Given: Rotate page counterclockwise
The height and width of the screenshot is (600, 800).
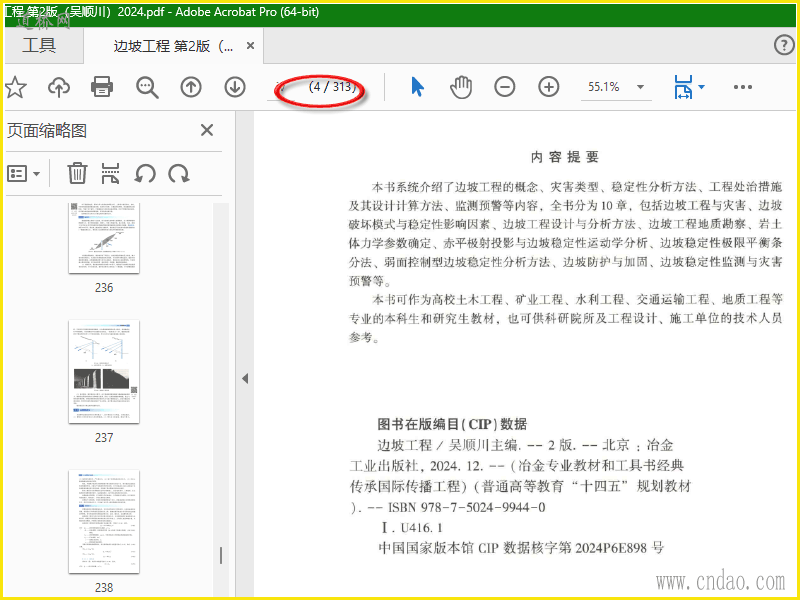Looking at the screenshot, I should pos(145,174).
